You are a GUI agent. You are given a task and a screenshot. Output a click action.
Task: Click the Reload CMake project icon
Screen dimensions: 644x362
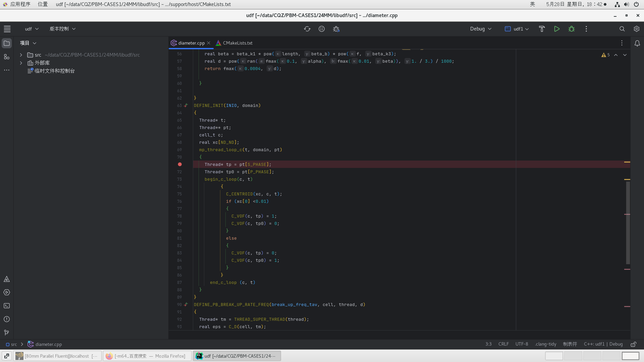(307, 29)
